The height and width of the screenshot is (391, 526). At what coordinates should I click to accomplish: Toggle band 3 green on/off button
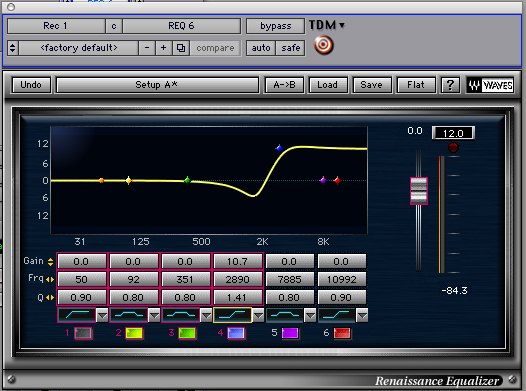[187, 333]
